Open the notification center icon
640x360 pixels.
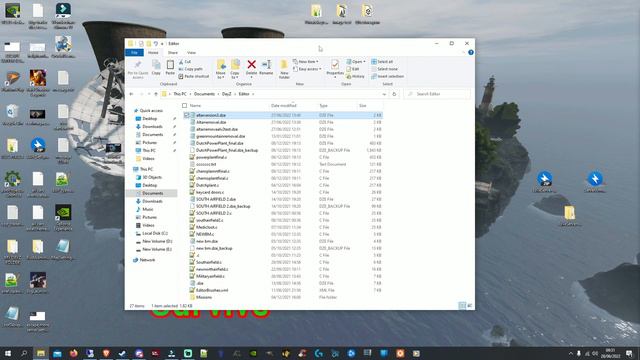[x=629, y=353]
